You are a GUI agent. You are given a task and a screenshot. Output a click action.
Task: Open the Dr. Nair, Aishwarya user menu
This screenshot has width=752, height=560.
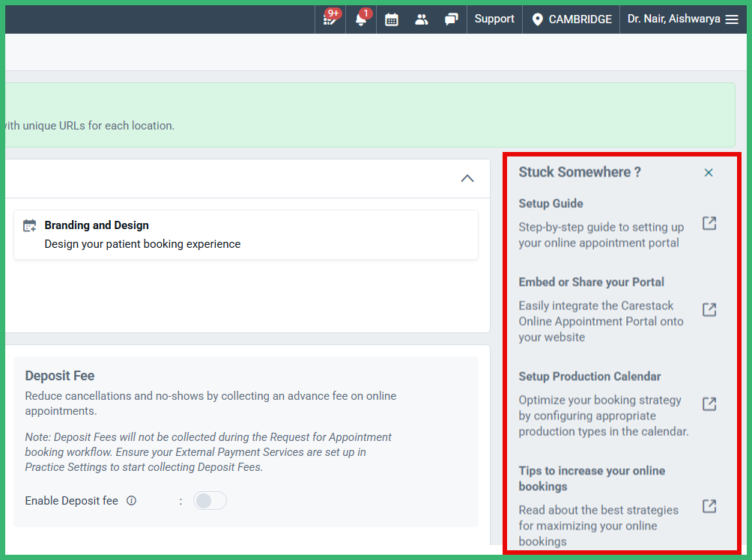[682, 19]
